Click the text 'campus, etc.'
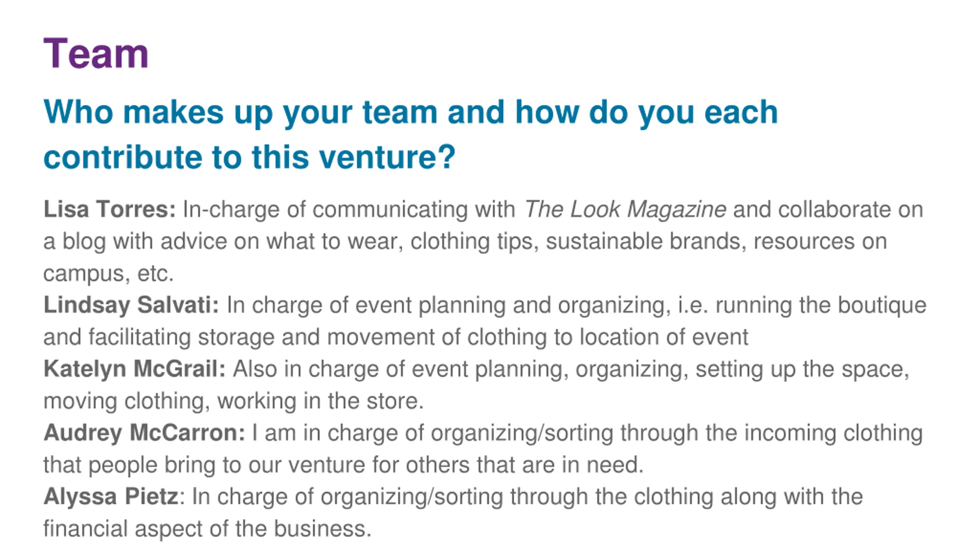 pos(109,274)
